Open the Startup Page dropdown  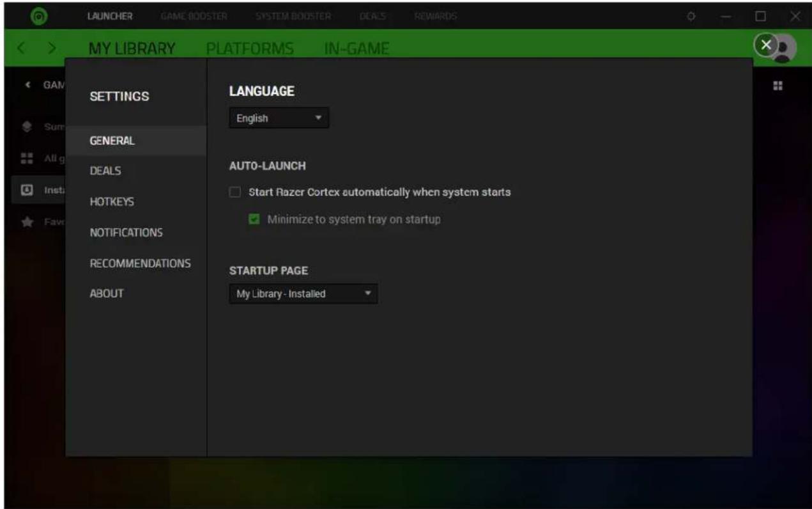click(303, 294)
